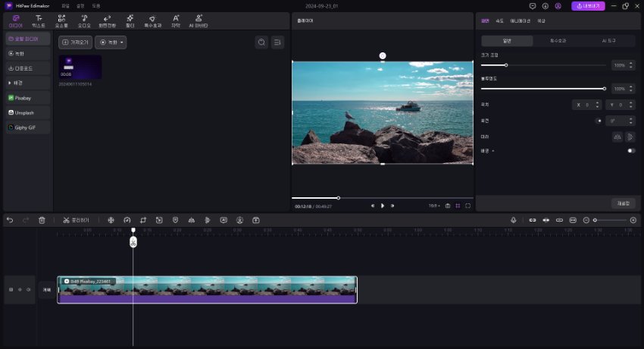Open the 텍스트 (Text) tool tab
This screenshot has width=644, height=349.
coord(38,20)
